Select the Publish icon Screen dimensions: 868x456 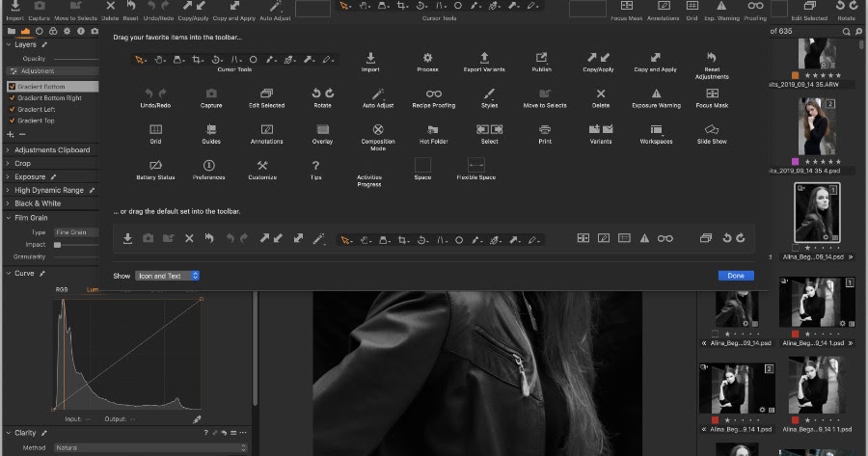541,58
